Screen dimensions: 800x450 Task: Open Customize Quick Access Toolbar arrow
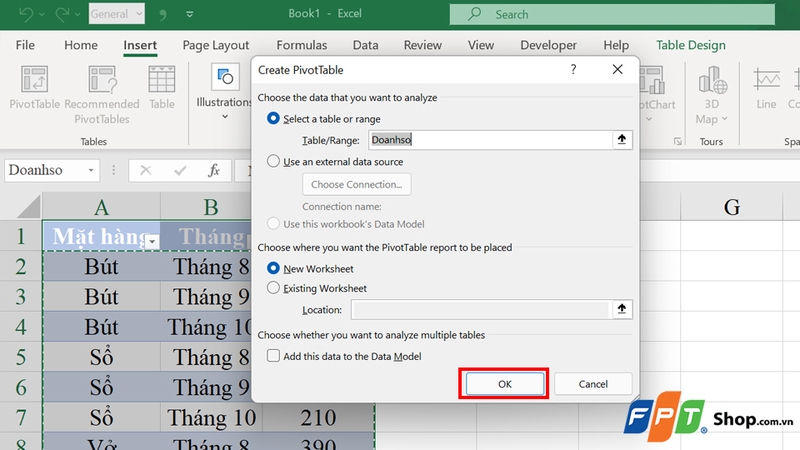coord(190,14)
